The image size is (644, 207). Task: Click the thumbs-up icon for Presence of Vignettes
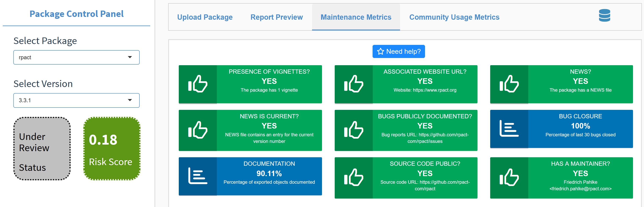(x=198, y=84)
